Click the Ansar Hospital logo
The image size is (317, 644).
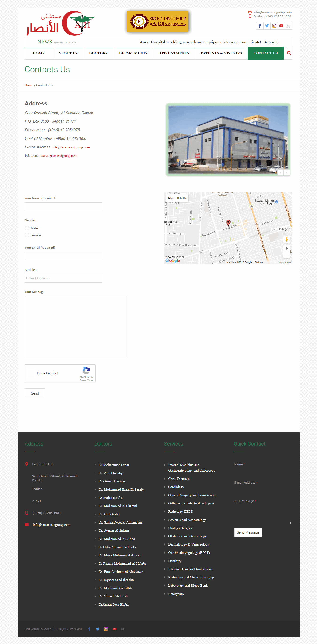(x=61, y=23)
